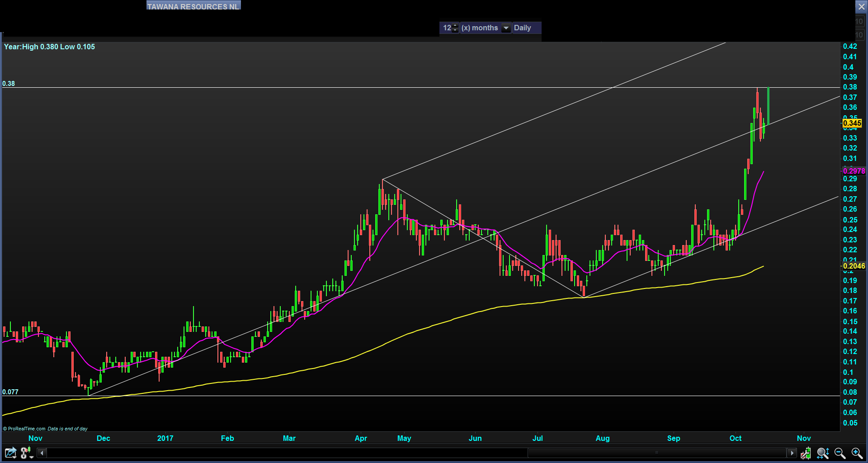This screenshot has width=868, height=463.
Task: Click the May label on the time axis
Action: coord(404,438)
